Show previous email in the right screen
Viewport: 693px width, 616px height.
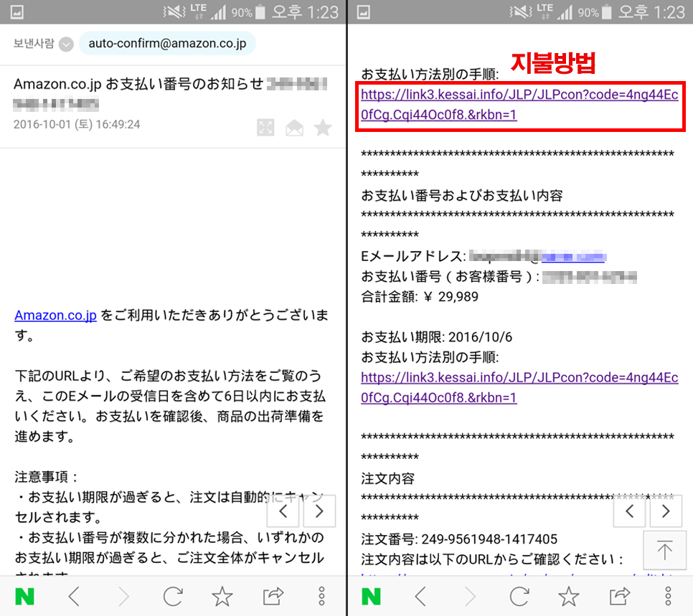click(629, 511)
